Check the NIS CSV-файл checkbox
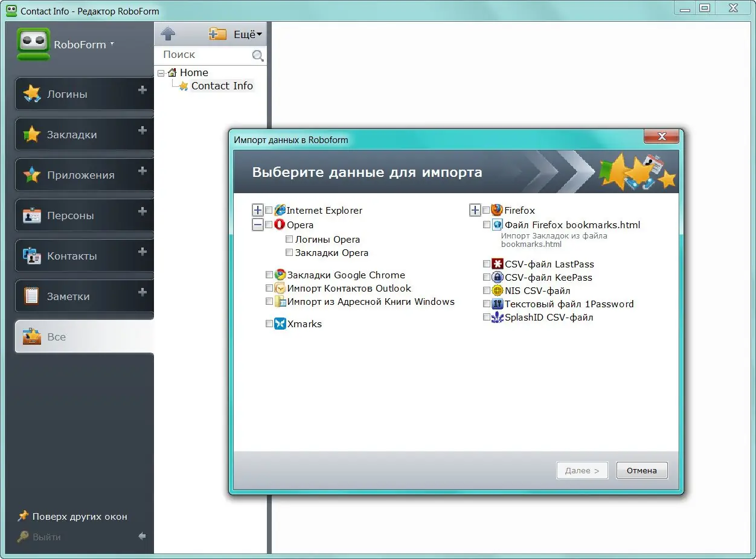756x559 pixels. pos(487,290)
